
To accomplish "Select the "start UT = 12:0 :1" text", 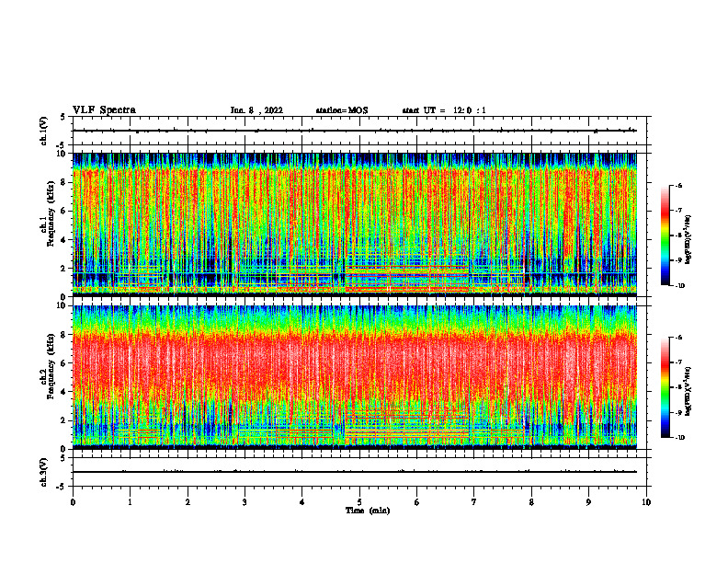I will [x=444, y=110].
